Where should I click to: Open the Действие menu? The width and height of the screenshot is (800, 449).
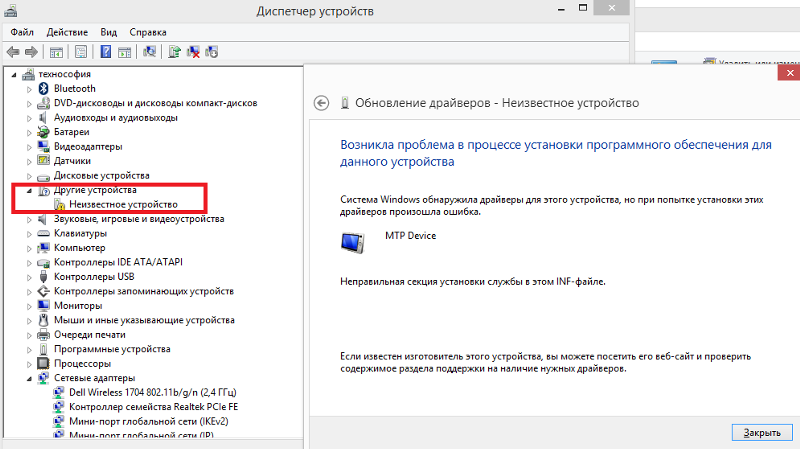point(67,32)
